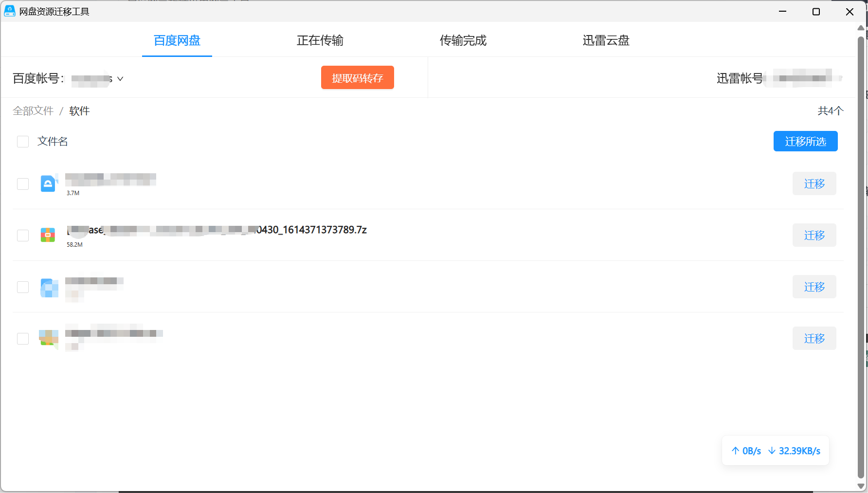Click the 迅雷帐号 label

pyautogui.click(x=740, y=78)
